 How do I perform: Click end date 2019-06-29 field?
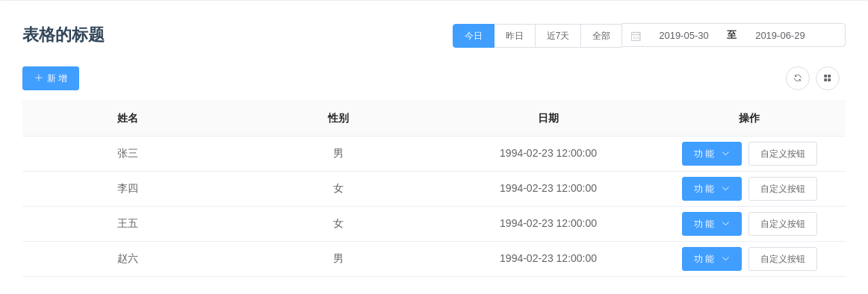pos(780,36)
